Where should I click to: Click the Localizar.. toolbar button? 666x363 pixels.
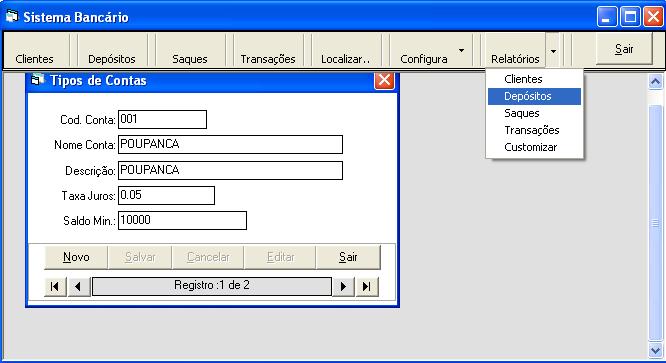(346, 51)
